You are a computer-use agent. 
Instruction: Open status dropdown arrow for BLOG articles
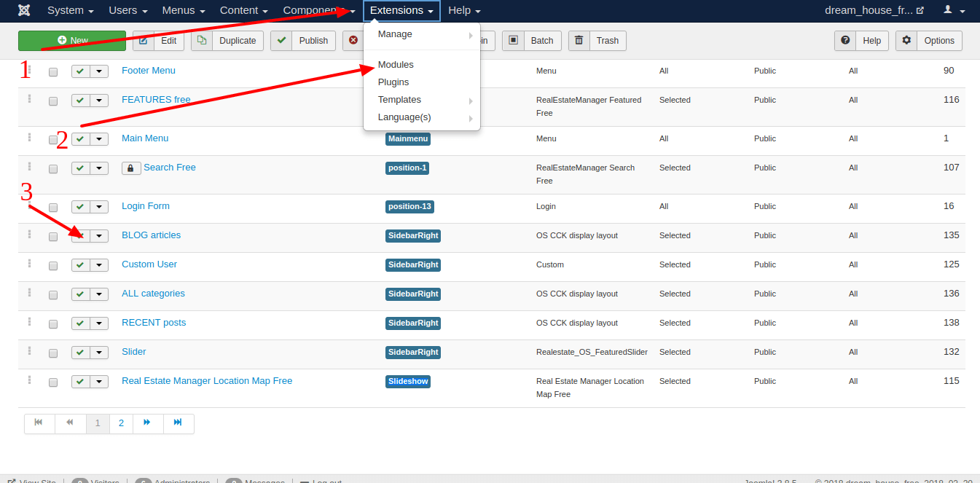tap(99, 236)
